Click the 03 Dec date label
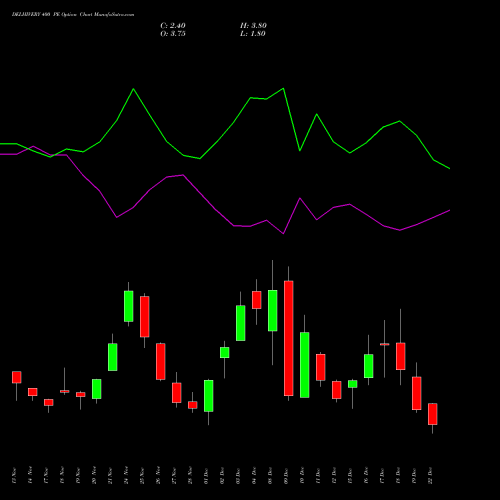Viewport: 500px width, 500px height. [x=238, y=476]
